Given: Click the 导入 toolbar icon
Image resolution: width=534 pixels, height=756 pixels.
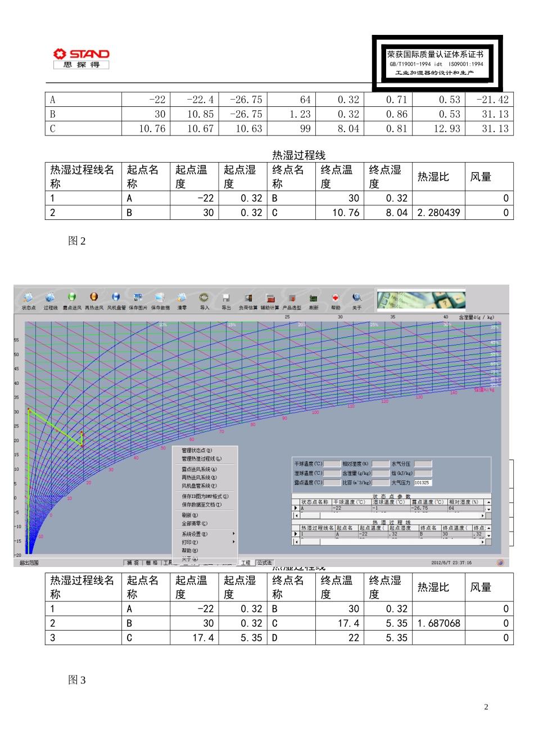Looking at the screenshot, I should coord(204,297).
